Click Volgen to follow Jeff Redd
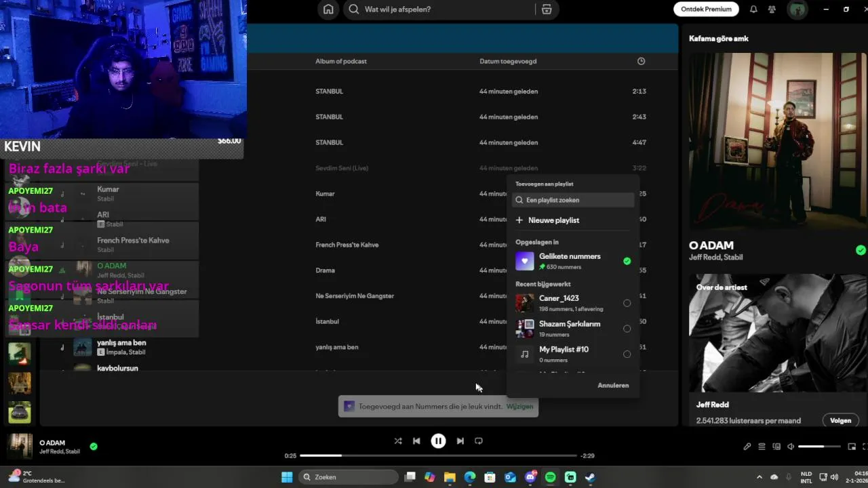The image size is (868, 488). pyautogui.click(x=840, y=420)
